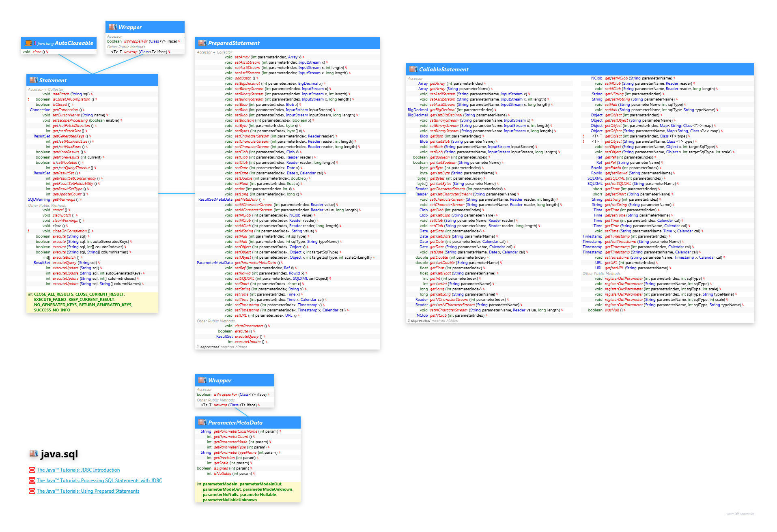Click addBatch (String sql) in Statement
Screen dimensions: 777x532
tap(71, 94)
